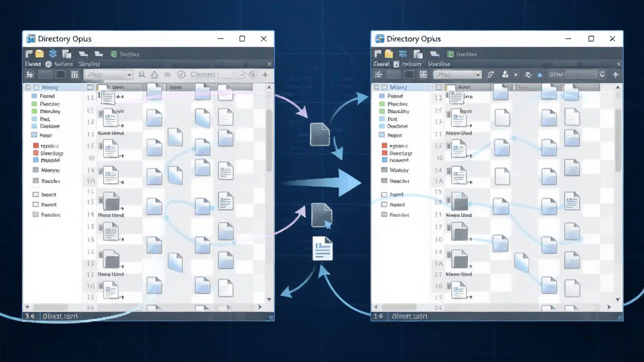Open yellow folder icon in left window toolbar
Viewport: 644px width, 362px height.
(40, 54)
